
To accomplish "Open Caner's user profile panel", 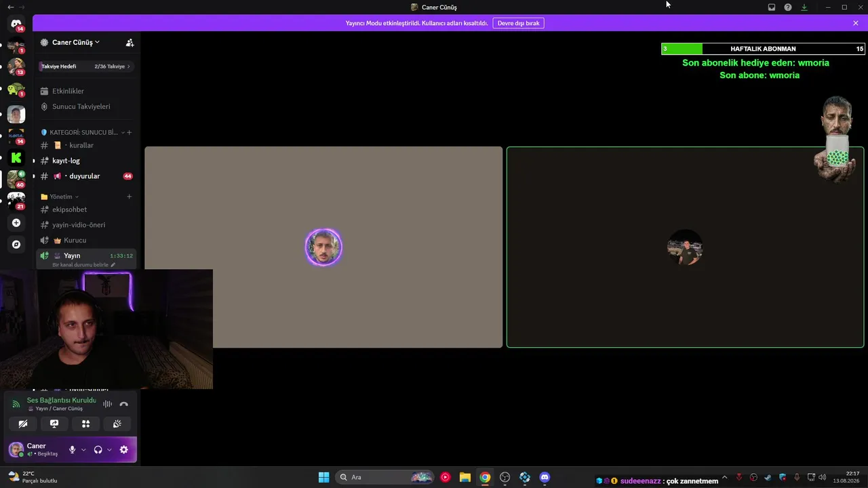I will (x=35, y=449).
